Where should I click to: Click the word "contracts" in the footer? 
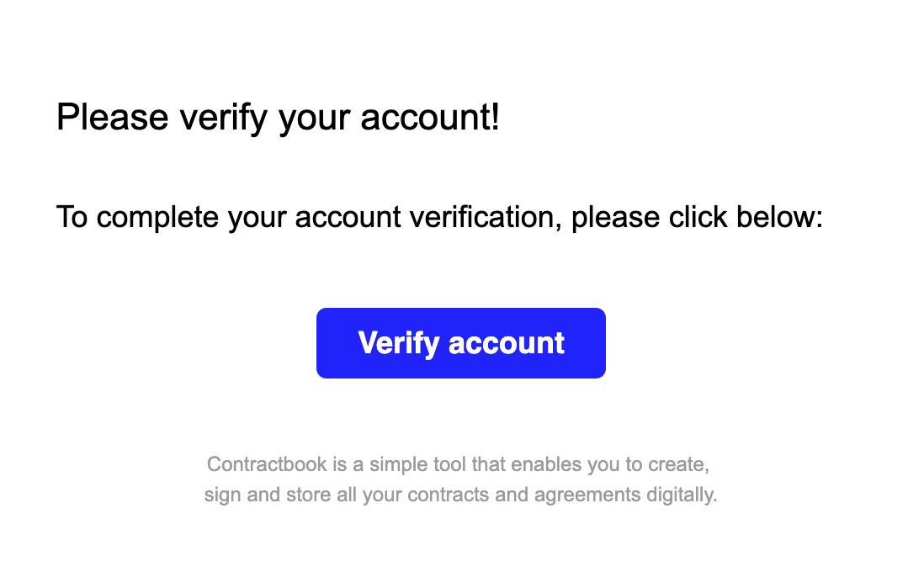[x=446, y=495]
